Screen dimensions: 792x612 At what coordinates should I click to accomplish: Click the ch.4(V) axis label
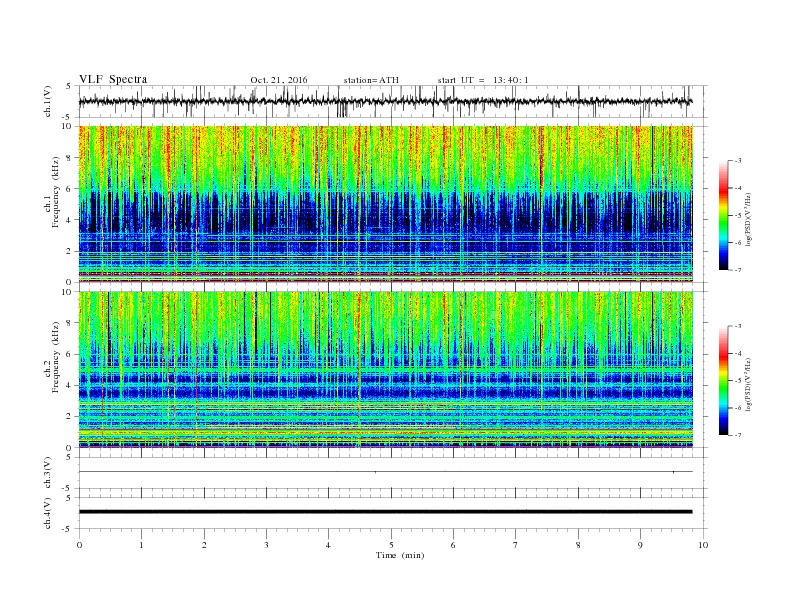pos(48,513)
